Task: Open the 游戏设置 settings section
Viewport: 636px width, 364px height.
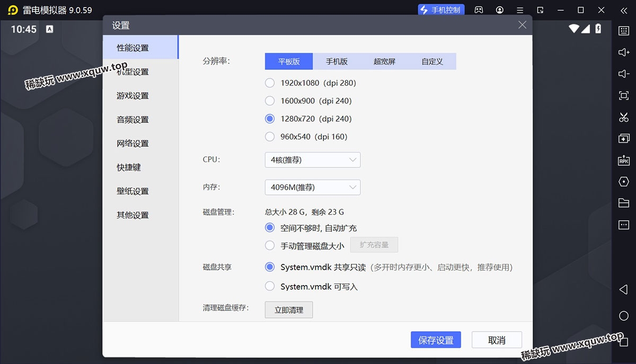Action: tap(132, 96)
